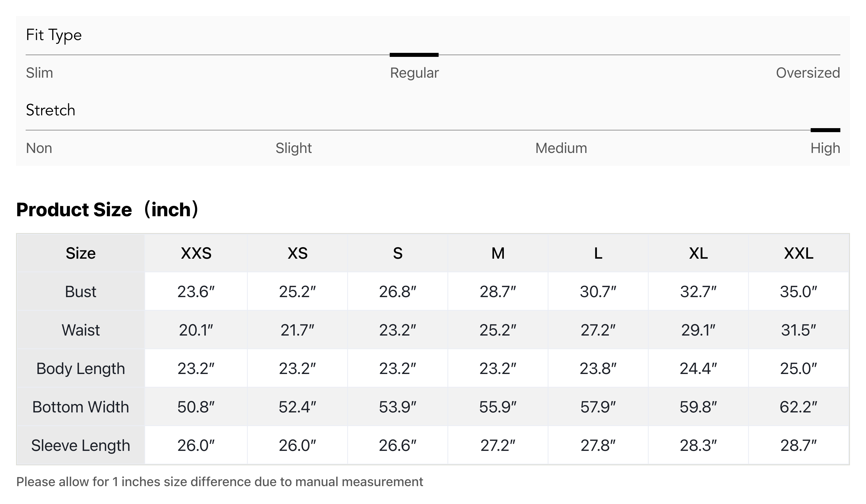Click the Waist row label
The height and width of the screenshot is (504, 866).
pyautogui.click(x=80, y=330)
